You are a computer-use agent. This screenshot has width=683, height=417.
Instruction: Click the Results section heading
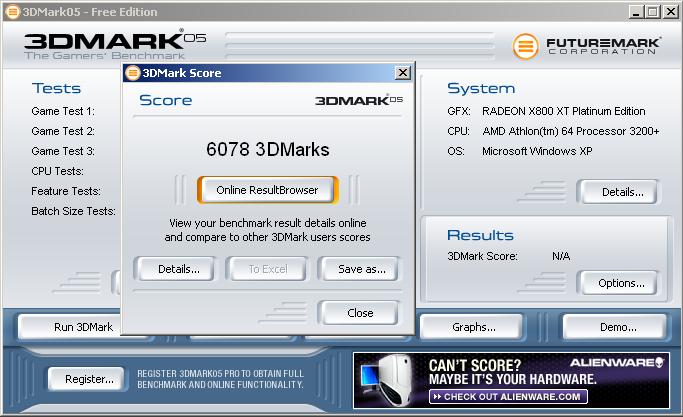[480, 235]
